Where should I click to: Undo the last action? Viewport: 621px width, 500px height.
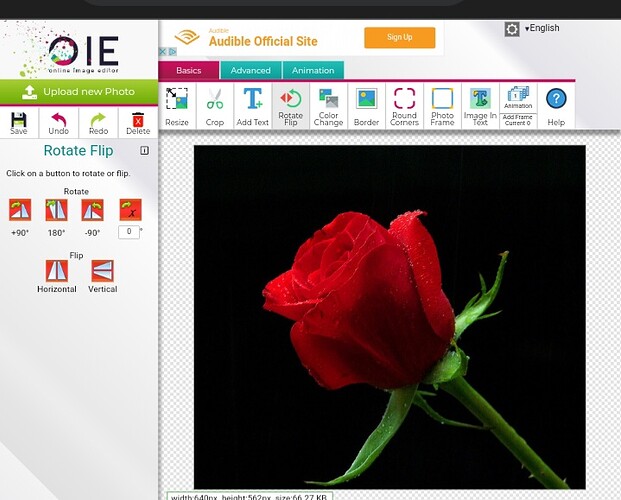pos(59,123)
